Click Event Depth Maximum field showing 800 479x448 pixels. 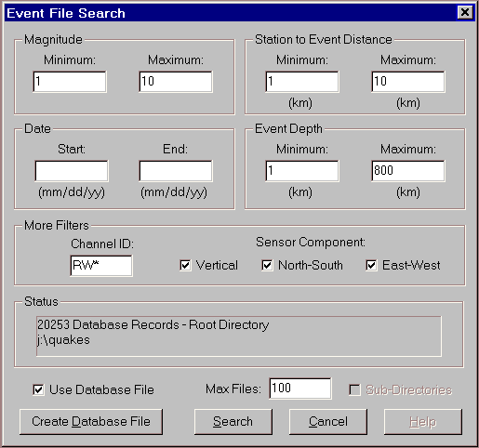(x=408, y=171)
